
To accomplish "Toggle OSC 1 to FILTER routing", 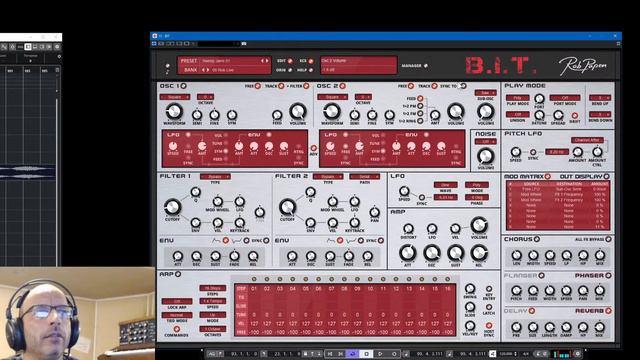I will 307,86.
